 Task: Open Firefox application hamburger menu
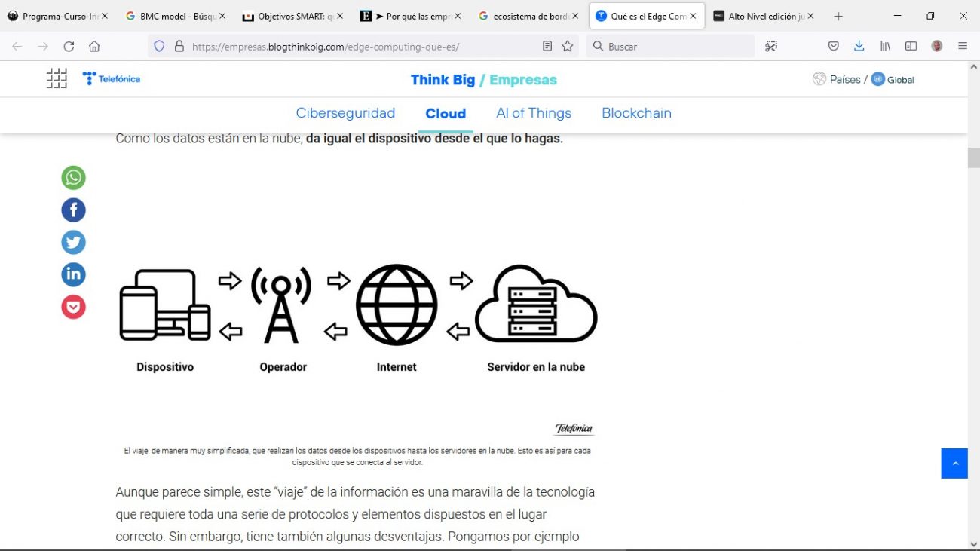pyautogui.click(x=963, y=46)
